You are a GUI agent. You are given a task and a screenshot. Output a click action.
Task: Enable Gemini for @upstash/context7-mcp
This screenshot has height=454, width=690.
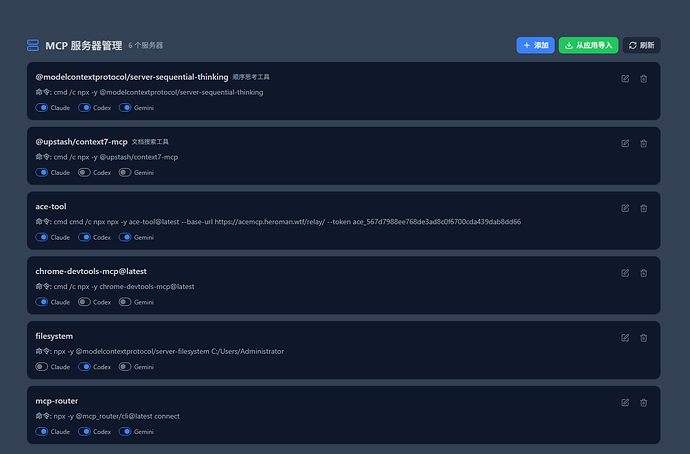(125, 172)
